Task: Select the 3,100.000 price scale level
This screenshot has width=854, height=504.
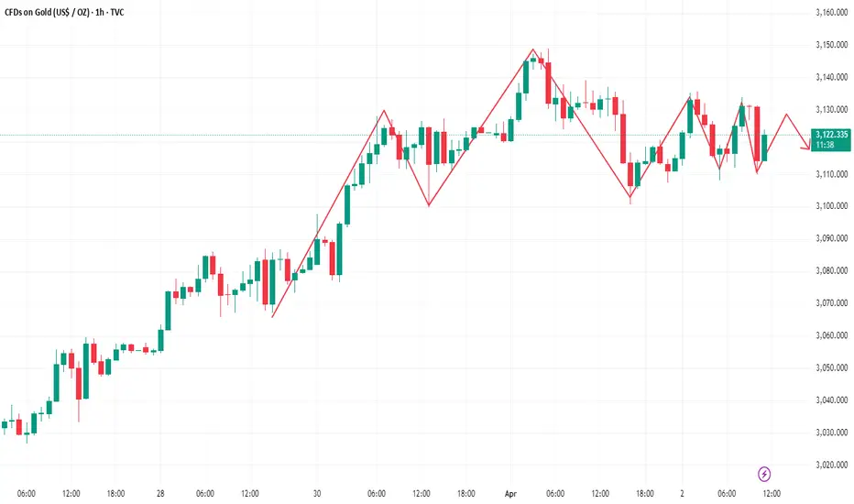Action: click(832, 206)
